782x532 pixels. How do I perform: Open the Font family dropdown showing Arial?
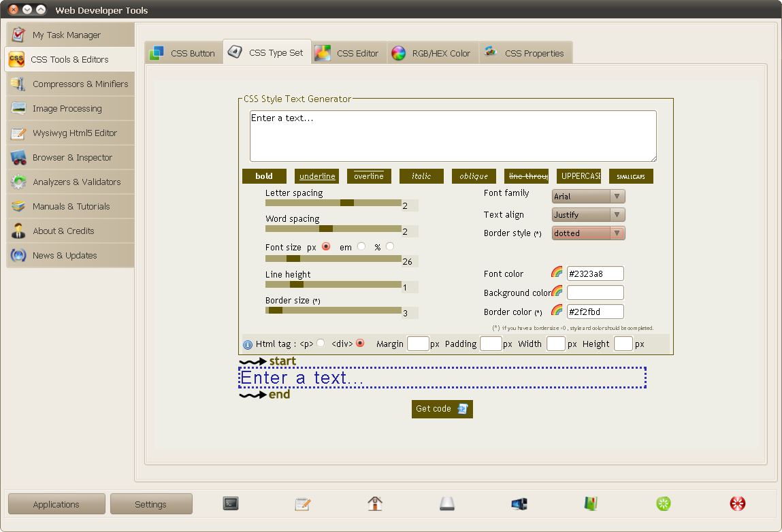click(x=589, y=197)
